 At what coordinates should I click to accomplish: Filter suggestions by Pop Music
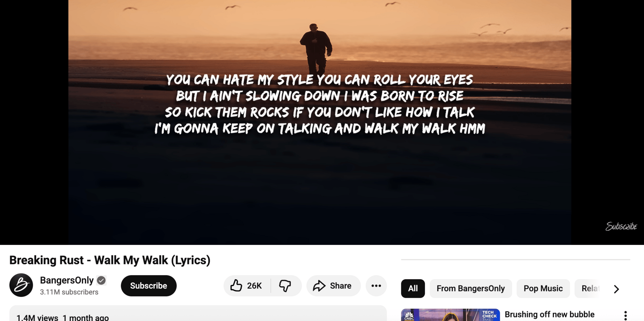(543, 288)
